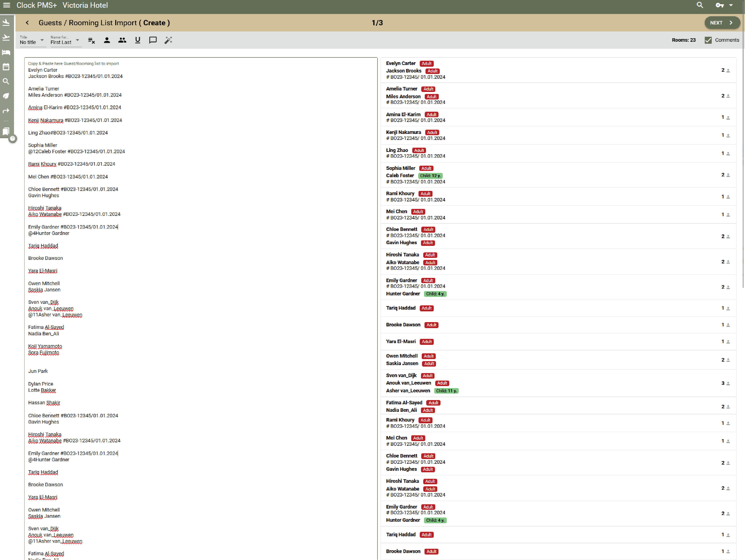
Task: Open the hamburger main menu
Action: 6,5
